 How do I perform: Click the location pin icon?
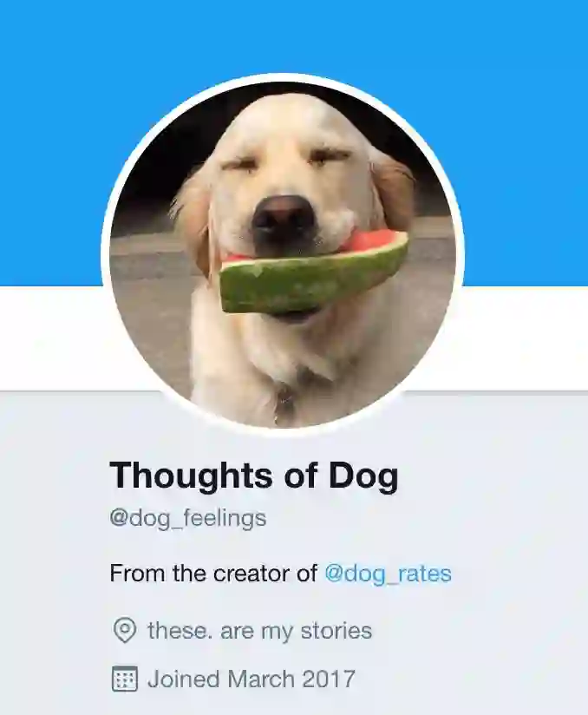(124, 631)
